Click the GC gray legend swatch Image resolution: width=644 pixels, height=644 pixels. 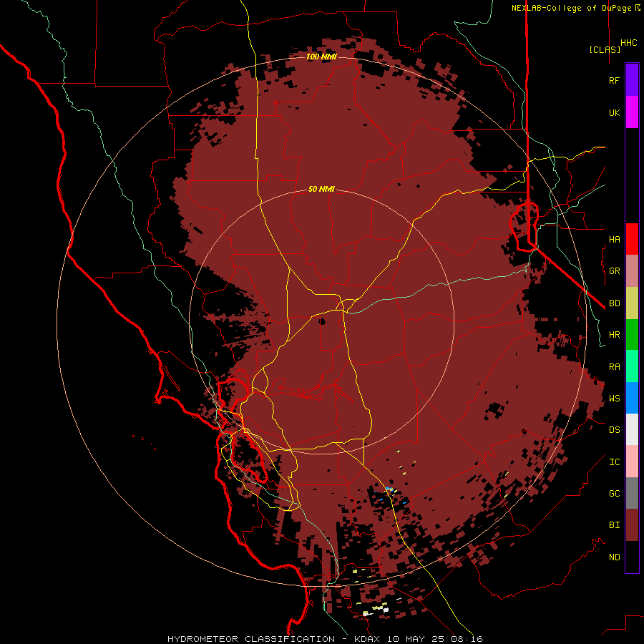coord(632,493)
